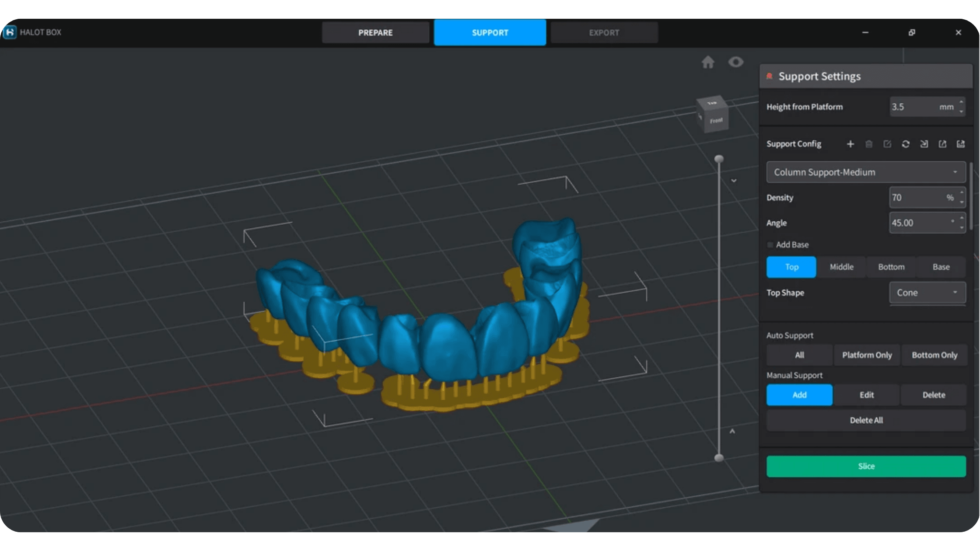The height and width of the screenshot is (551, 980).
Task: Select the SUPPORT tab
Action: click(x=490, y=32)
